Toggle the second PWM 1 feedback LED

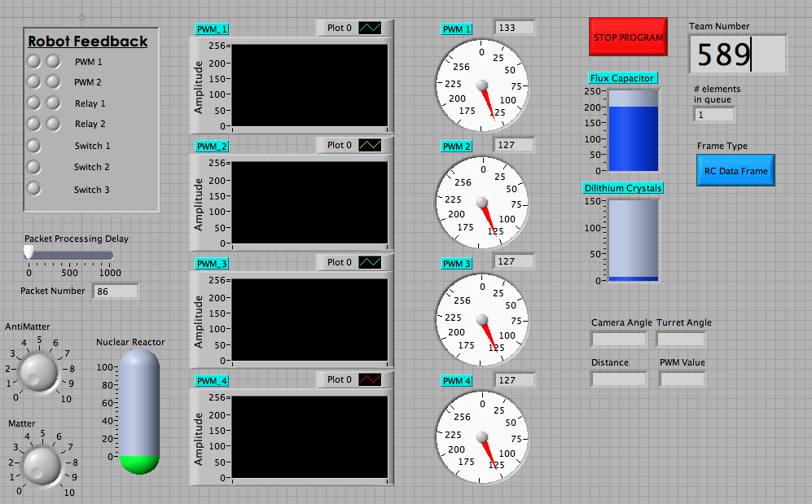53,61
